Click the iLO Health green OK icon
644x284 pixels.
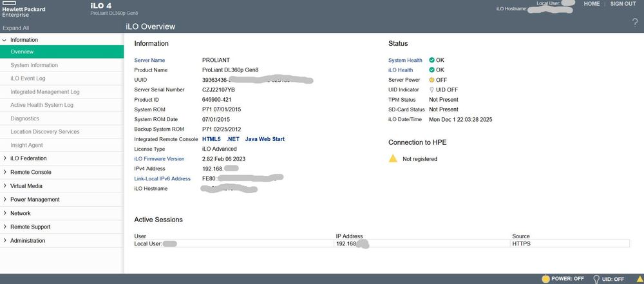tap(432, 70)
